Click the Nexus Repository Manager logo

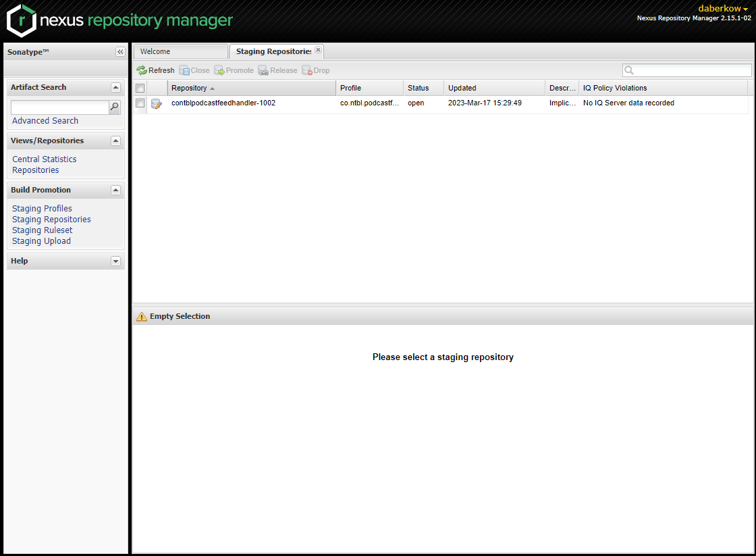119,20
